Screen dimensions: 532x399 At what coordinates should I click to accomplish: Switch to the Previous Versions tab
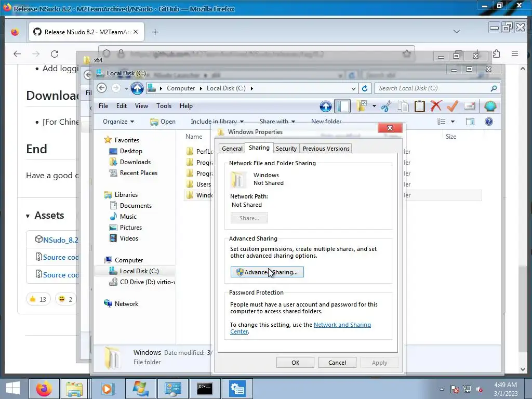pos(326,149)
